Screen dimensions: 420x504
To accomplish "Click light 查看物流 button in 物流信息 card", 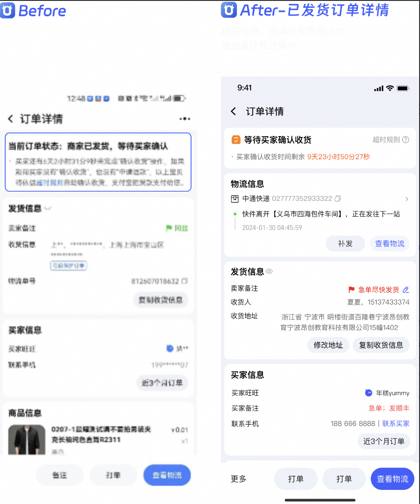I will click(390, 244).
